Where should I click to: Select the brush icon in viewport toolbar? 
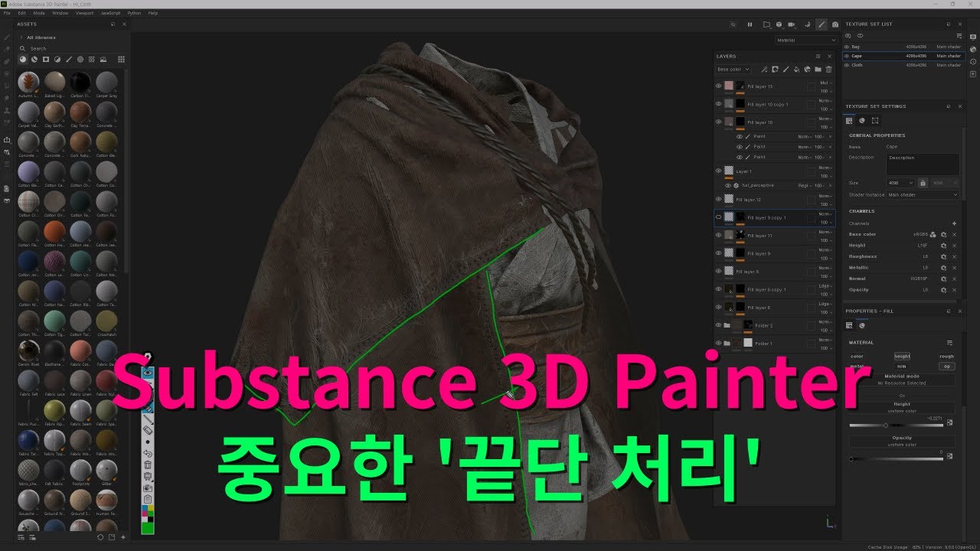click(x=822, y=24)
